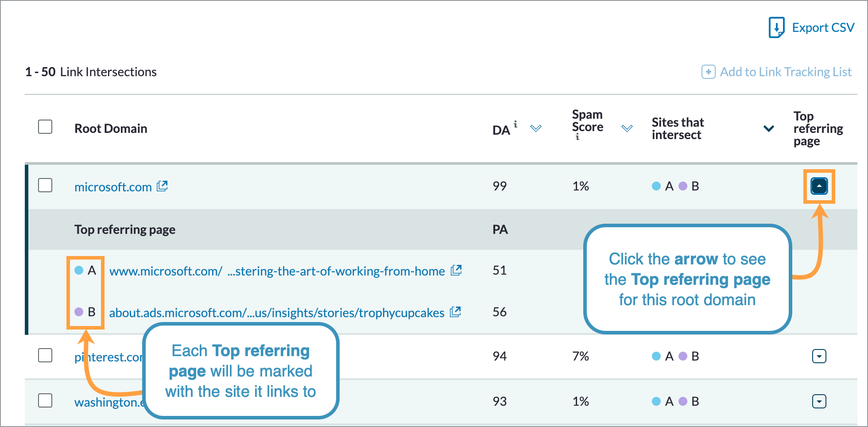This screenshot has width=868, height=427.
Task: Open the chevron beside Sites that intersect
Action: pos(769,129)
